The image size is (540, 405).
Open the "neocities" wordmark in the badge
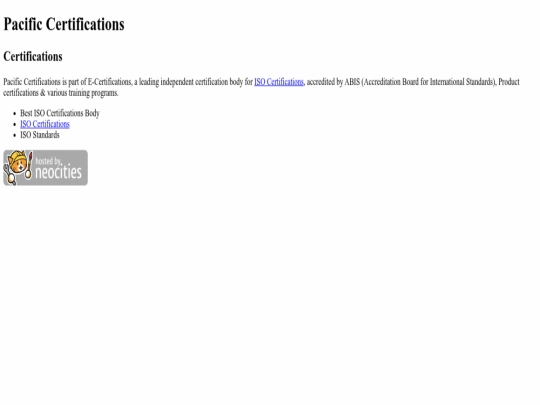(59, 172)
